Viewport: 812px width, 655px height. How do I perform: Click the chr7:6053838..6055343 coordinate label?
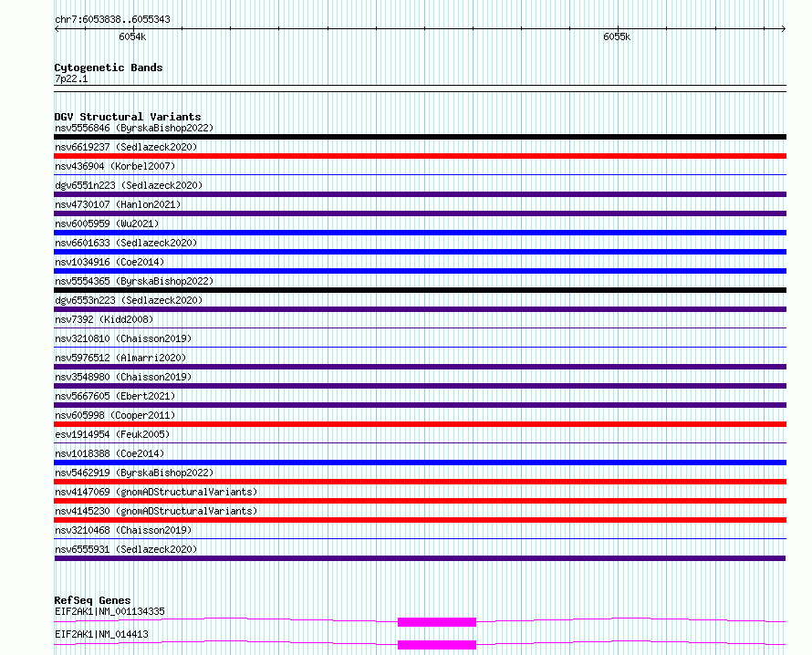pyautogui.click(x=112, y=20)
